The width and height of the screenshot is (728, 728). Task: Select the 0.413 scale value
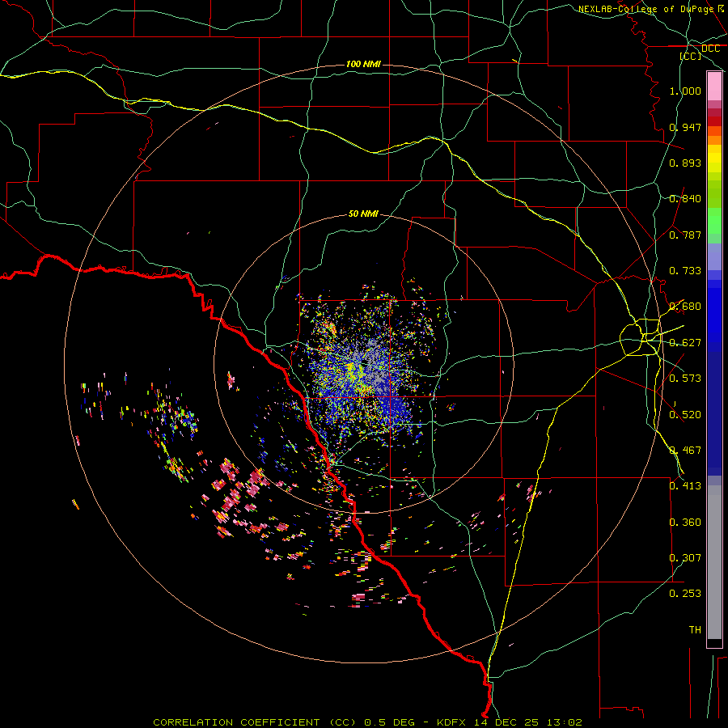coord(685,486)
